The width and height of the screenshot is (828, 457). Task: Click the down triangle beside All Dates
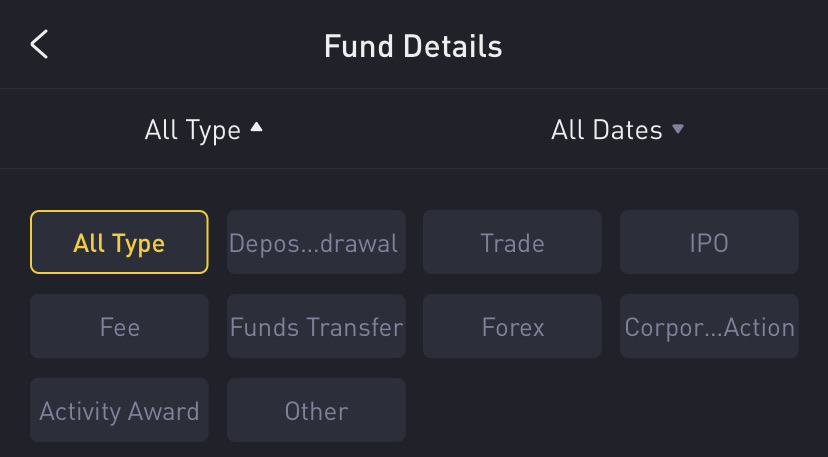click(678, 129)
